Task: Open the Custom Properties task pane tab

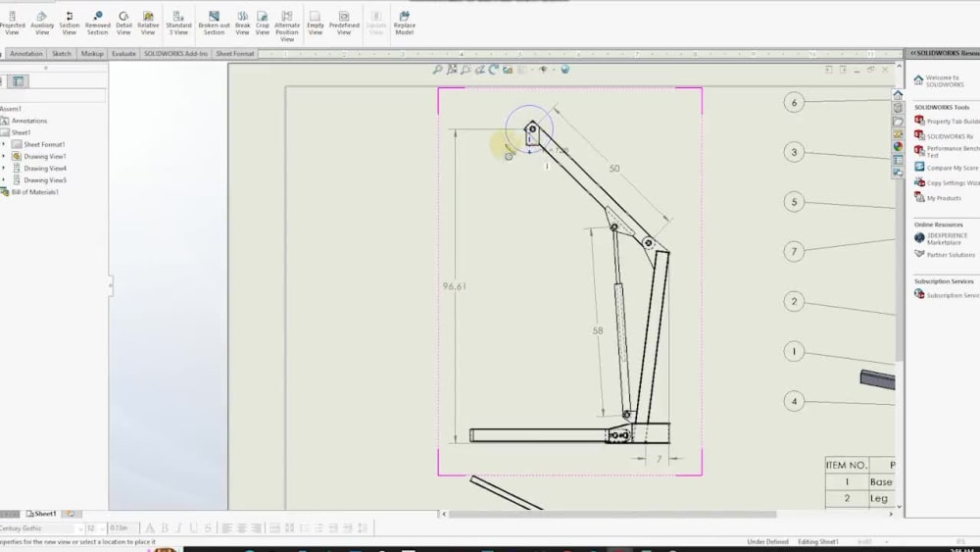Action: [x=898, y=160]
